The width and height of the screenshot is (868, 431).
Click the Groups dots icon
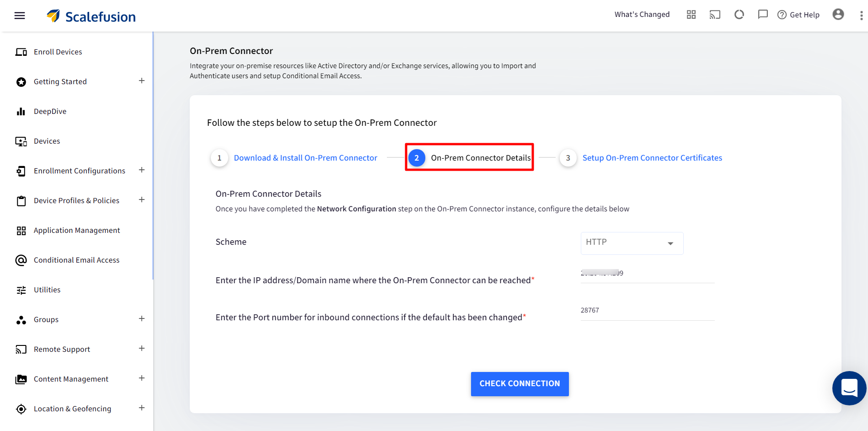21,320
